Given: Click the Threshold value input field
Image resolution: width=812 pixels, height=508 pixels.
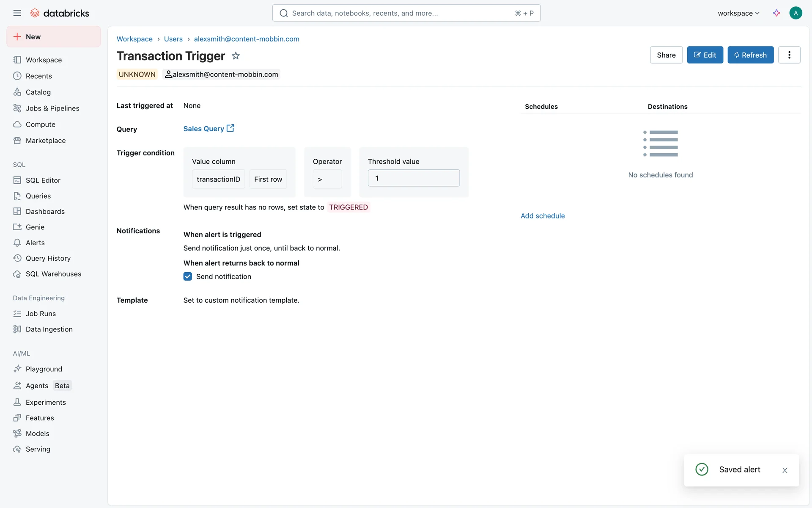Looking at the screenshot, I should (414, 178).
